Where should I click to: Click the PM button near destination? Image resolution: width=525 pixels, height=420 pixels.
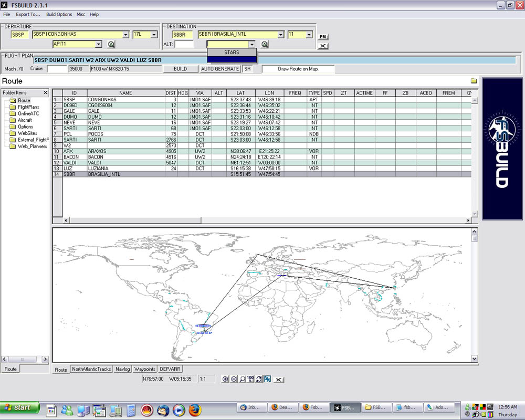coord(323,37)
